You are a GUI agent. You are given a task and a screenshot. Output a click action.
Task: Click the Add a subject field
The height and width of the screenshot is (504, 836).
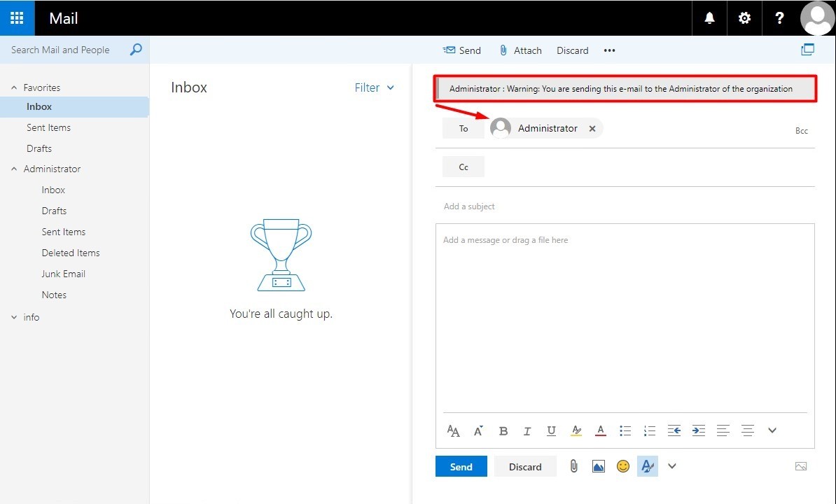coord(625,206)
